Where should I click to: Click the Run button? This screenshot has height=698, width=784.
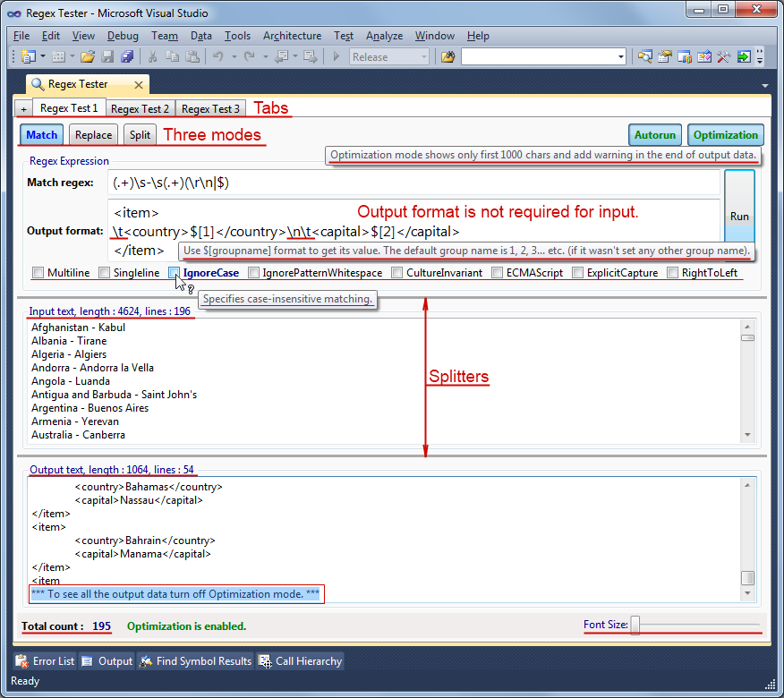(739, 216)
